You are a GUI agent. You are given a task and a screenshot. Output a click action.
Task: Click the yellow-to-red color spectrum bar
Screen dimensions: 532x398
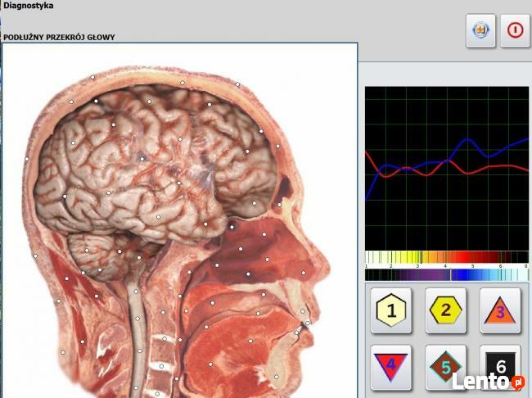(x=446, y=257)
